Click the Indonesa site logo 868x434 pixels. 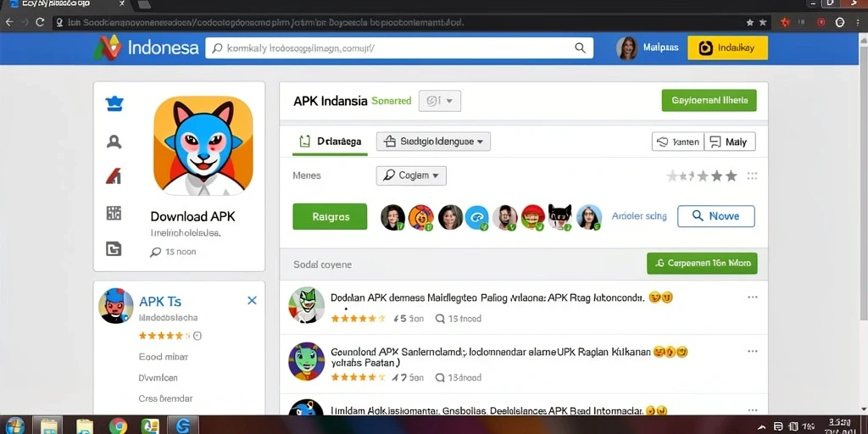coord(146,47)
